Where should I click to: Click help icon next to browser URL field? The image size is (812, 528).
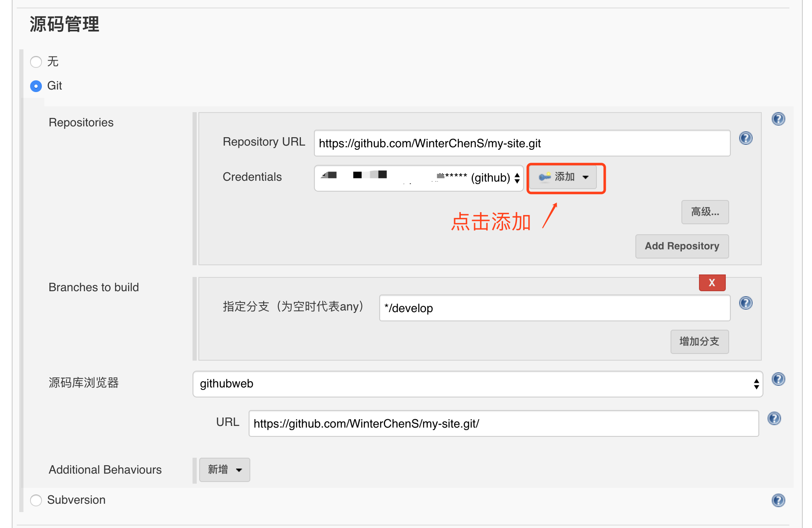(774, 418)
